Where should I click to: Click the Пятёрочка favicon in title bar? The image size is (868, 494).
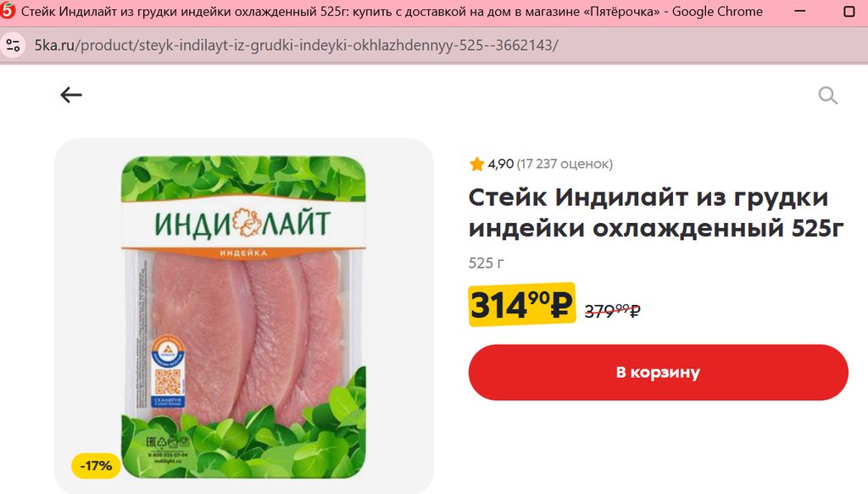(7, 11)
